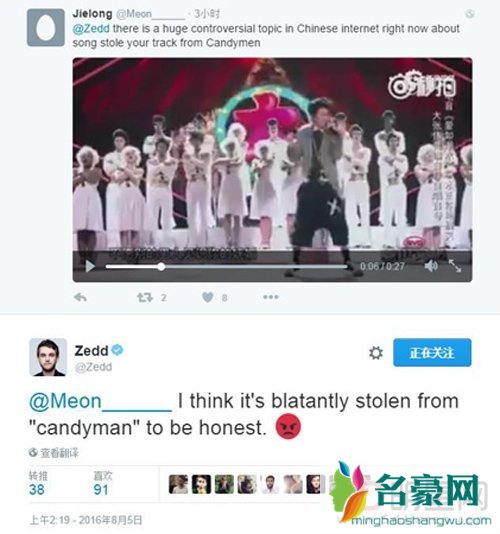Viewport: 500px width, 534px height.
Task: Click the globe icon on Jielong's tweet
Action: coord(470,14)
